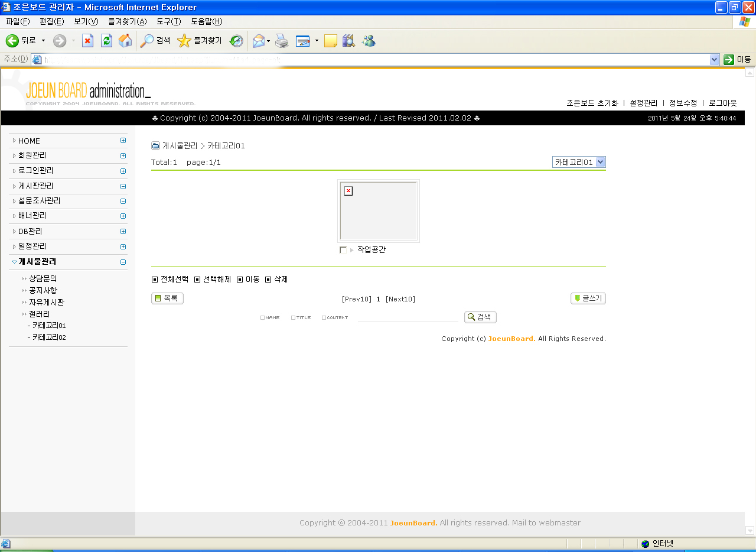756x552 pixels.
Task: Expand the 로그인관리 sidebar plus icon
Action: pyautogui.click(x=123, y=171)
